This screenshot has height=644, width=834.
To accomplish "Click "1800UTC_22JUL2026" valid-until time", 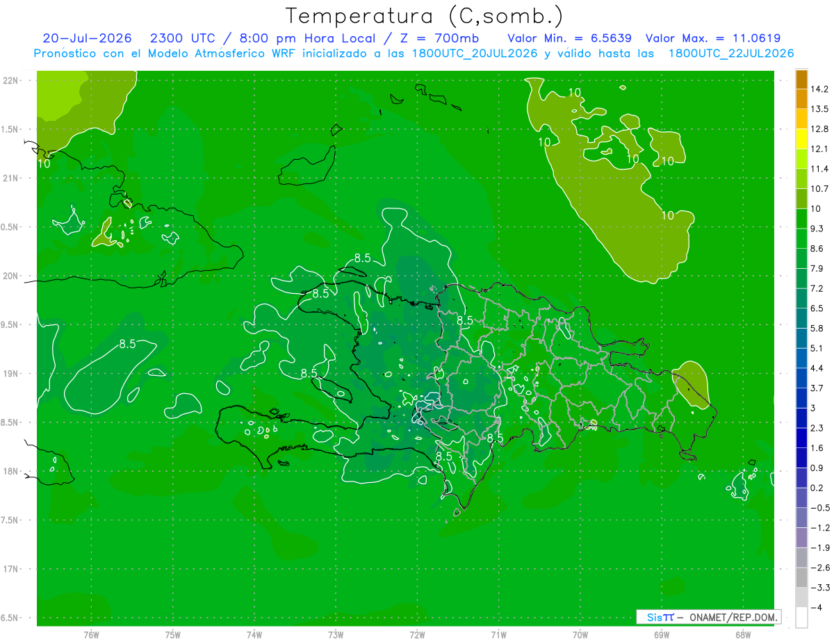I will [731, 53].
